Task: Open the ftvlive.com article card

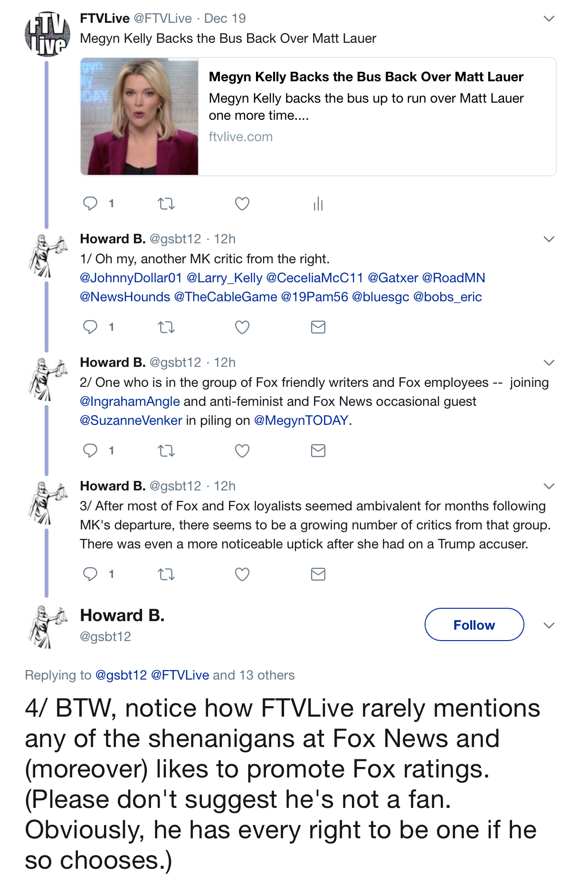Action: (318, 117)
